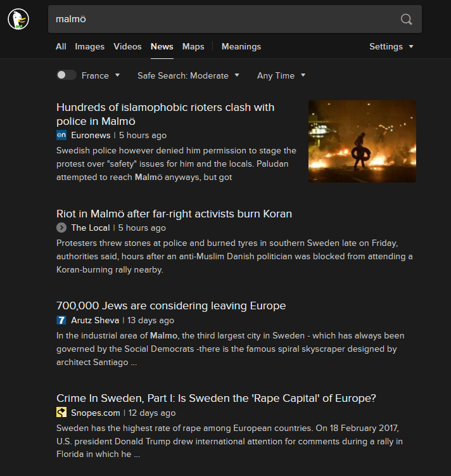
Task: Switch to the Images tab
Action: (89, 46)
